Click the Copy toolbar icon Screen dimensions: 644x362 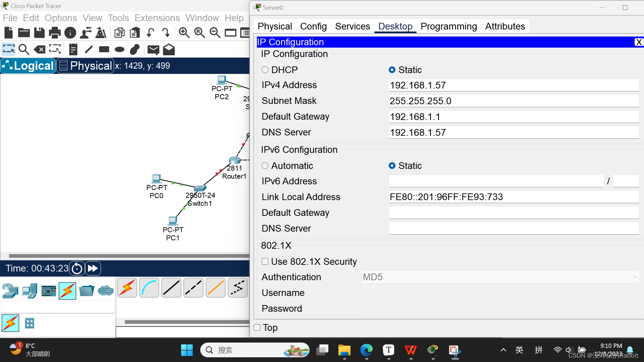click(x=119, y=33)
